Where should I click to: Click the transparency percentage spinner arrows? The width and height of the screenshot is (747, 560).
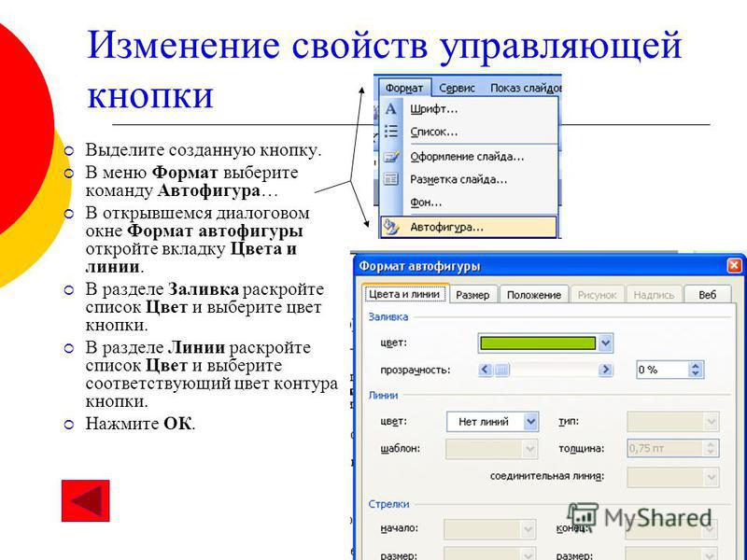click(x=696, y=370)
